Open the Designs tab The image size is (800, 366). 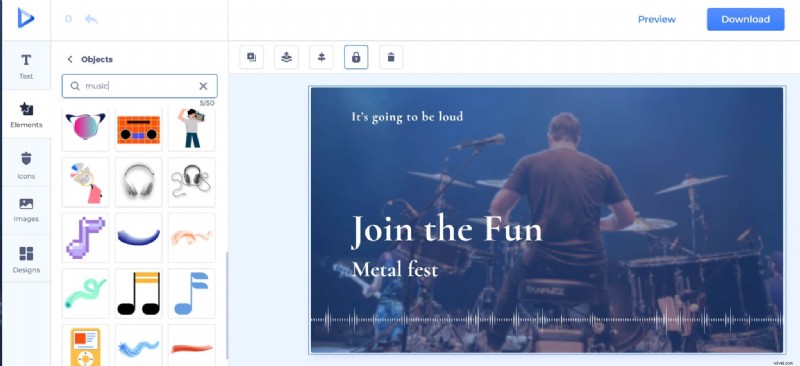point(26,260)
